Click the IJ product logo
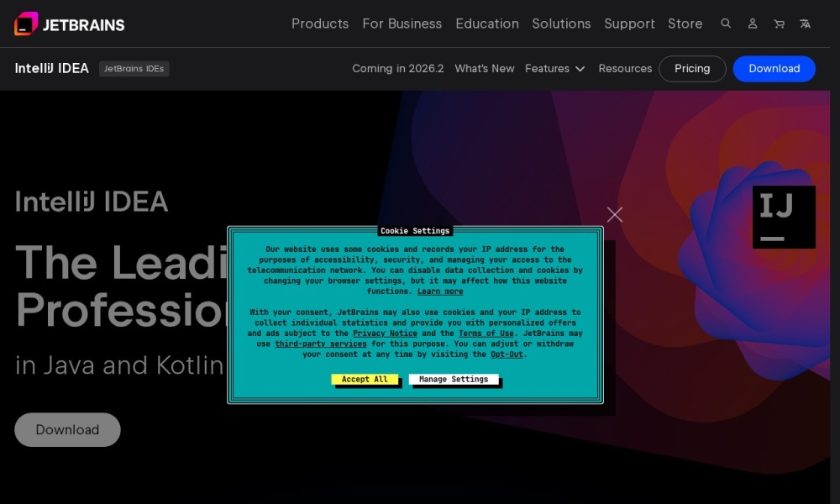 coord(784,217)
